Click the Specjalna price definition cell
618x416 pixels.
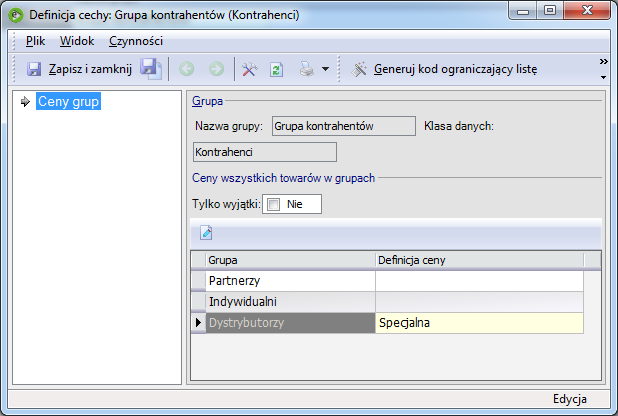tap(479, 323)
